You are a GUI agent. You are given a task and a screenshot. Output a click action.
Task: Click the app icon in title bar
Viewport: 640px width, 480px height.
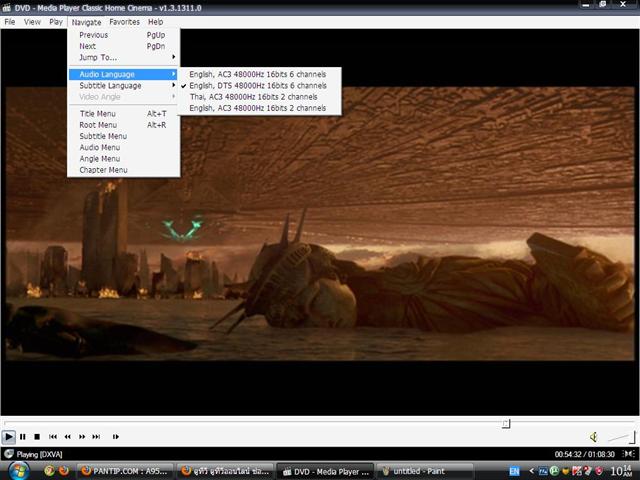tap(7, 7)
